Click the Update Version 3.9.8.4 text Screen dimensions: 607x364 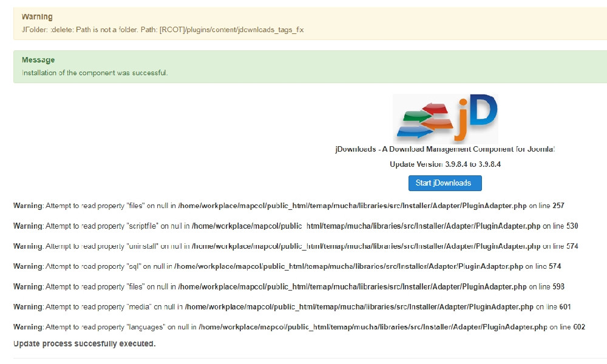(445, 164)
